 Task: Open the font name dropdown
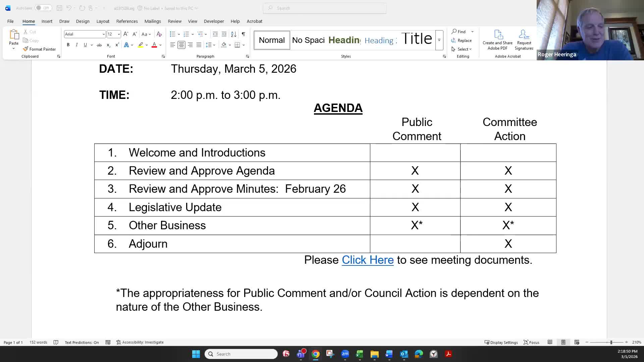coord(103,34)
